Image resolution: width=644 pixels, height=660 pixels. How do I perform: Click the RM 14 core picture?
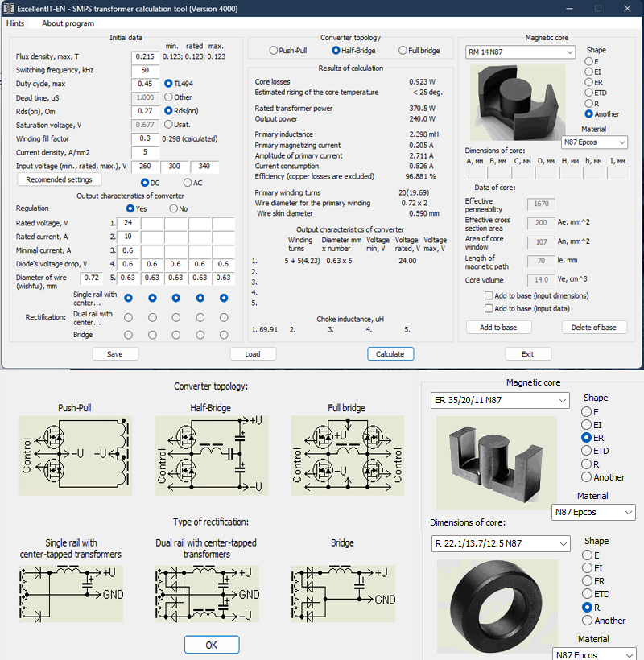[x=522, y=93]
